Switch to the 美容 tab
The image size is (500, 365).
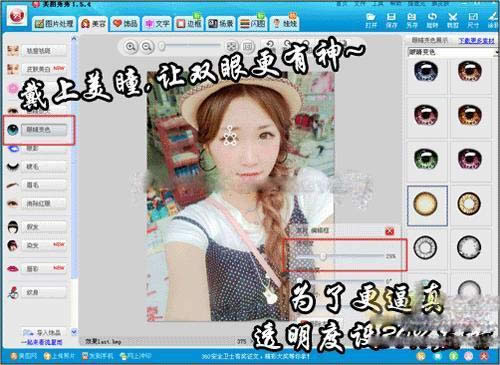pos(94,24)
